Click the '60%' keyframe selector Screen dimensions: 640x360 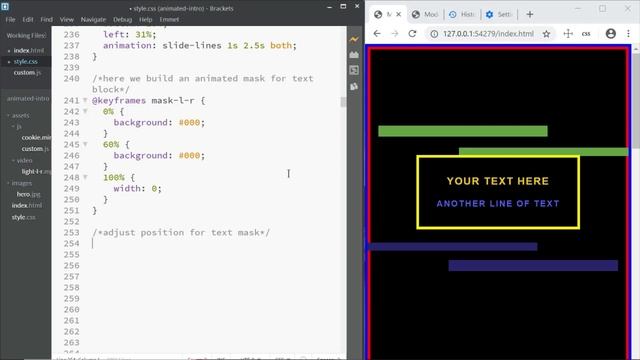point(111,144)
